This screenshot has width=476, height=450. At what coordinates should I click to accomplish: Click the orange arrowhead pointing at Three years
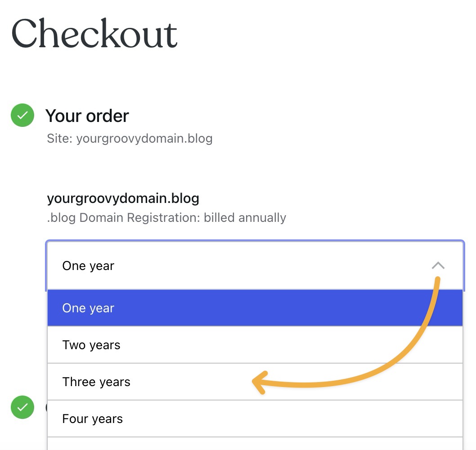(x=260, y=382)
